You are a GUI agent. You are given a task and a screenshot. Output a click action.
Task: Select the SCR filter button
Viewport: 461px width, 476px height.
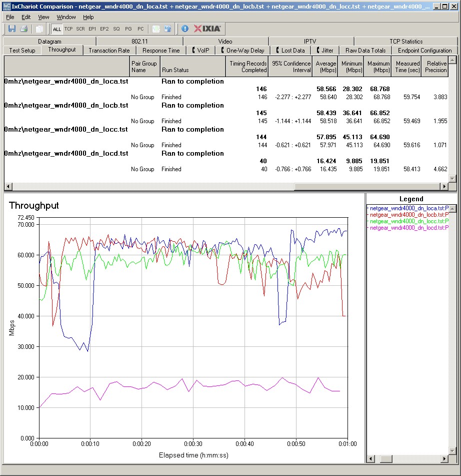coord(80,29)
